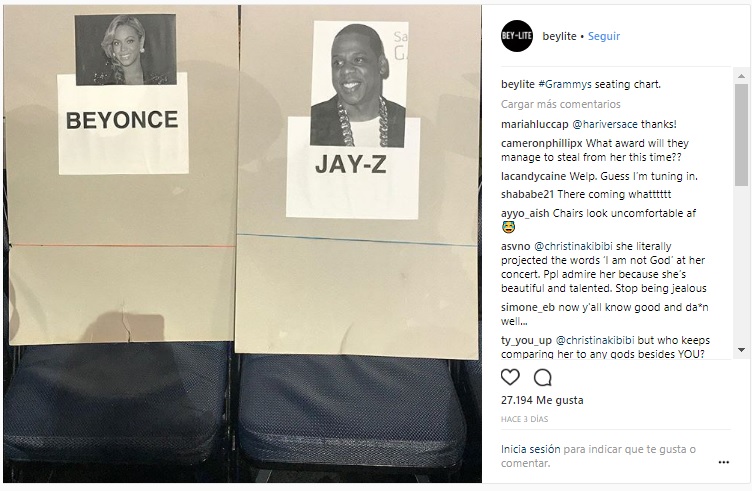
Task: Open the #Grammys hashtag link
Action: tap(565, 84)
